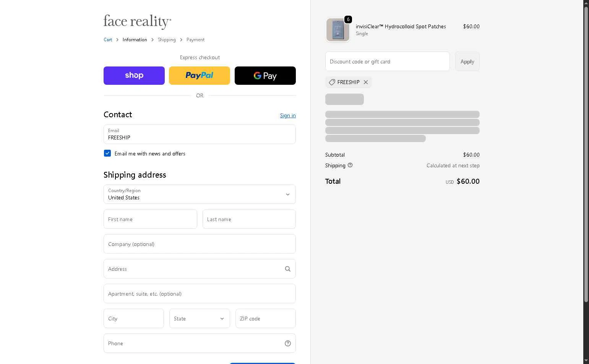Click the invisiClear spot patches thumbnail
Image resolution: width=589 pixels, height=364 pixels.
(x=338, y=30)
